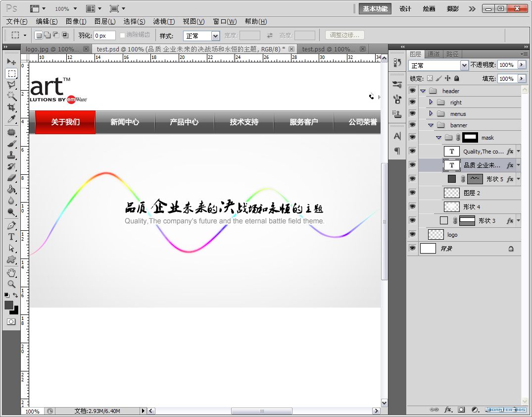Hide the 形状 5 layer
532x417 pixels.
click(412, 179)
